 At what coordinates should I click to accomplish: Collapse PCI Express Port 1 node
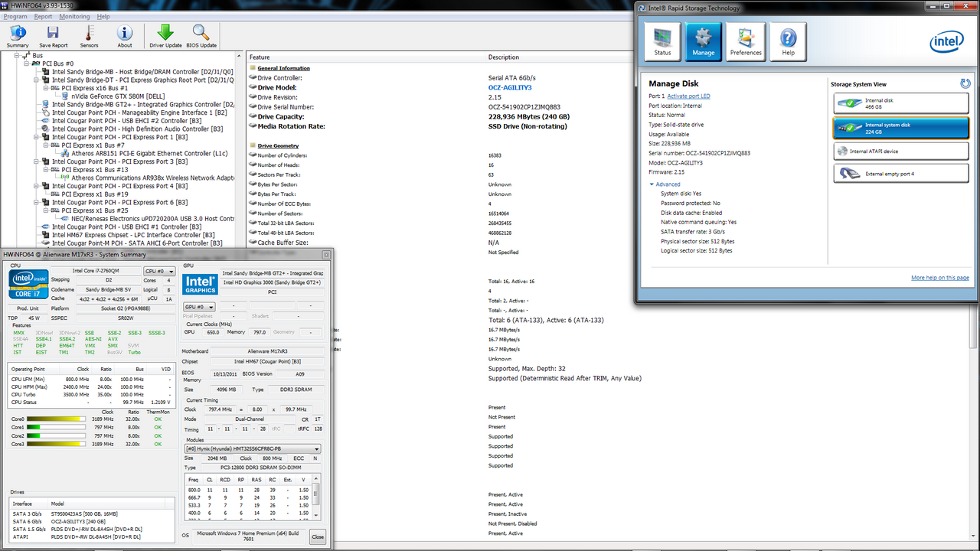click(36, 137)
